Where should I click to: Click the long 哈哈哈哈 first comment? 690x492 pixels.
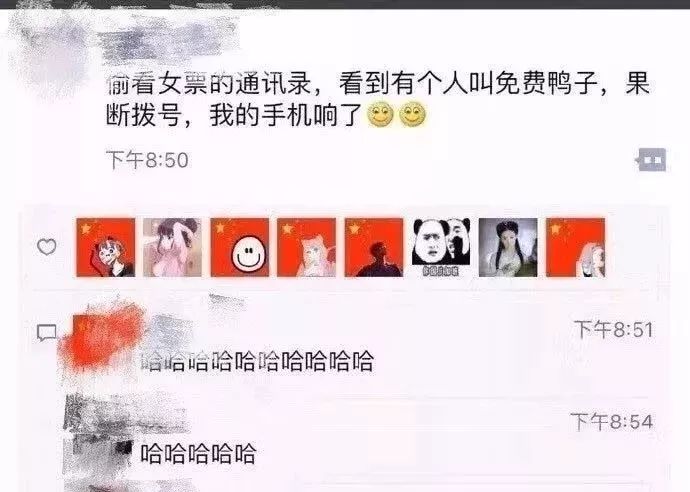(257, 362)
